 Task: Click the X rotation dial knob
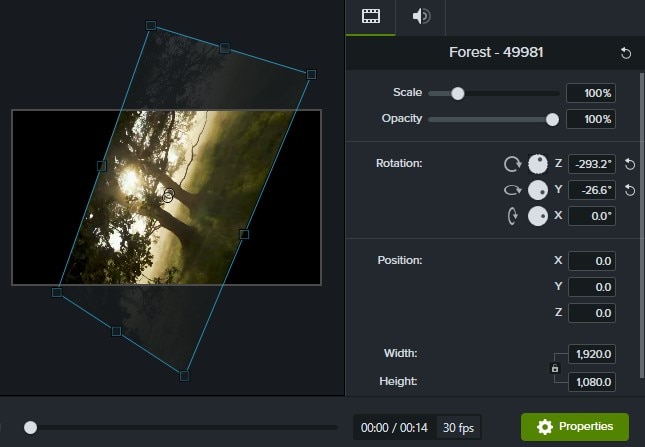[x=538, y=216]
